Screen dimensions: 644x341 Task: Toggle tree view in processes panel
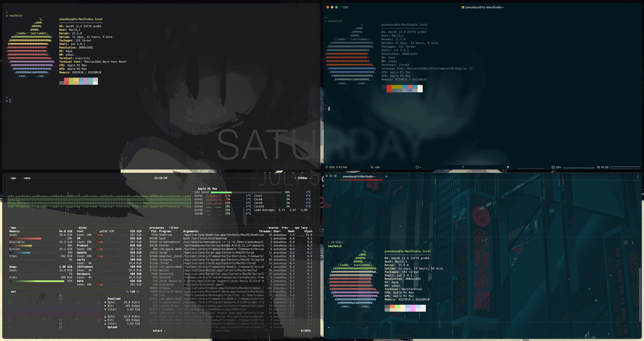tap(285, 228)
